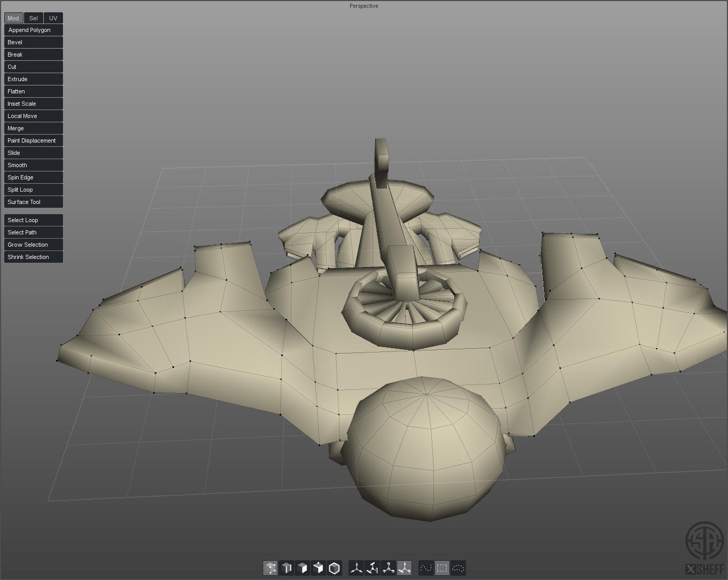728x580 pixels.
Task: Switch to face selection mode icon
Action: (303, 568)
